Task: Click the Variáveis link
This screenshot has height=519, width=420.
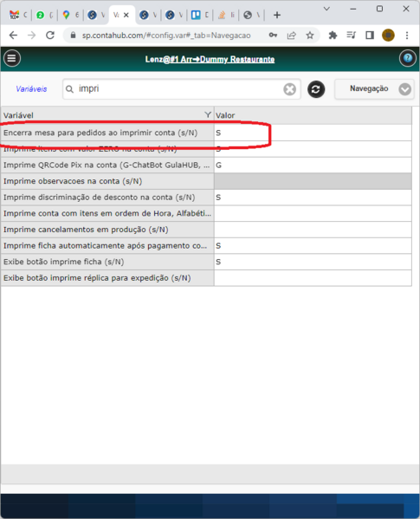Action: click(x=31, y=89)
